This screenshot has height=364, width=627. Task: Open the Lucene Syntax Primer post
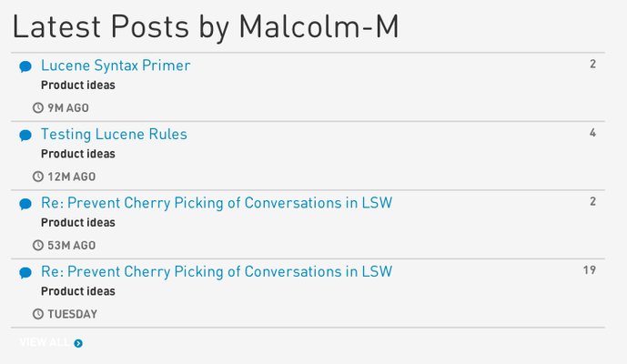[116, 66]
